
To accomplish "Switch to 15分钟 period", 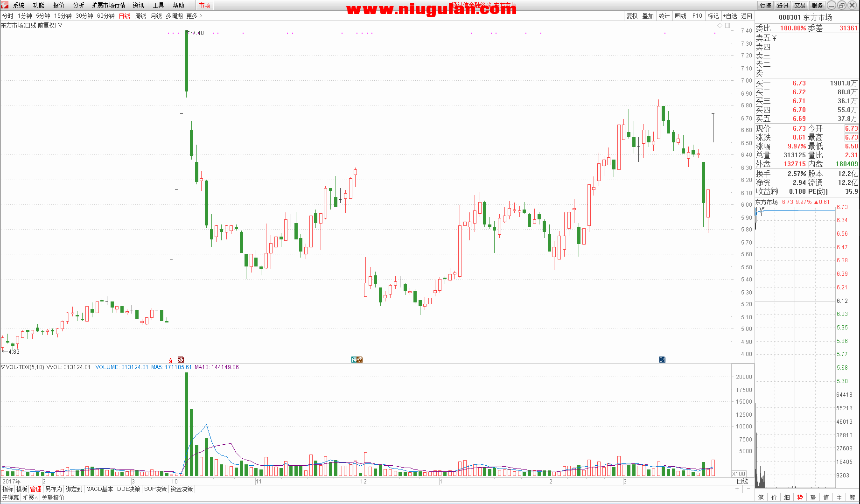I will click(63, 16).
